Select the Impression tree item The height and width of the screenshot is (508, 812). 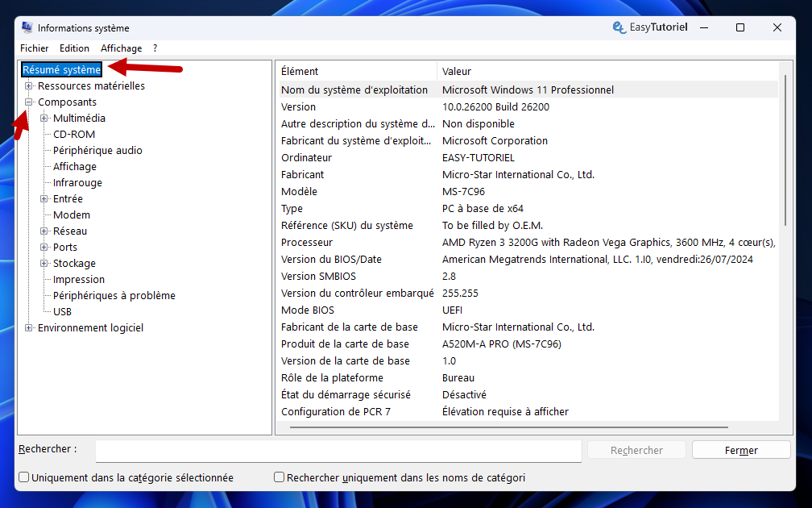(x=79, y=279)
